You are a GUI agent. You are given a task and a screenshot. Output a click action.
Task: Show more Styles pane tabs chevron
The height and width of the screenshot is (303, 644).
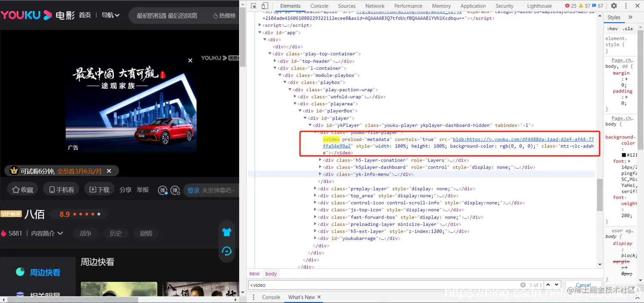630,17
